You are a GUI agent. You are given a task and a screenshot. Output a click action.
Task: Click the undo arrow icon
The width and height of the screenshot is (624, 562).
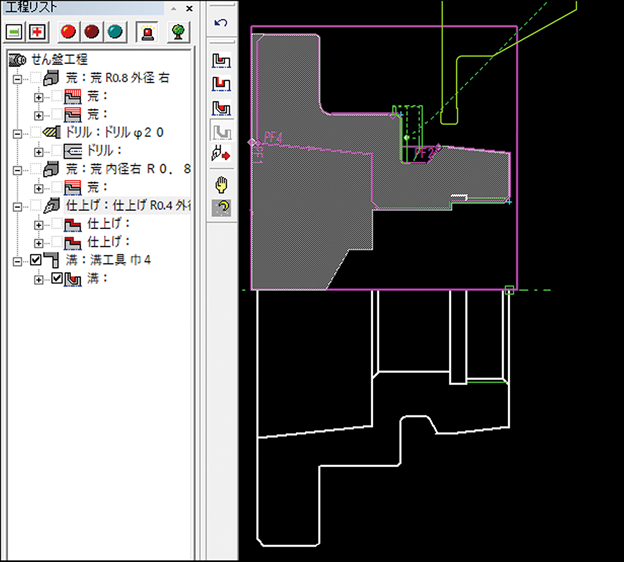[x=221, y=22]
